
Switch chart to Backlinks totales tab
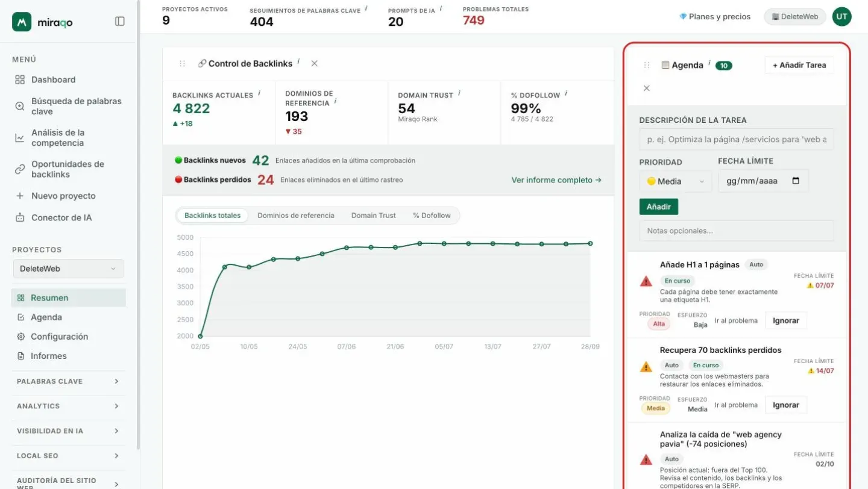tap(212, 216)
